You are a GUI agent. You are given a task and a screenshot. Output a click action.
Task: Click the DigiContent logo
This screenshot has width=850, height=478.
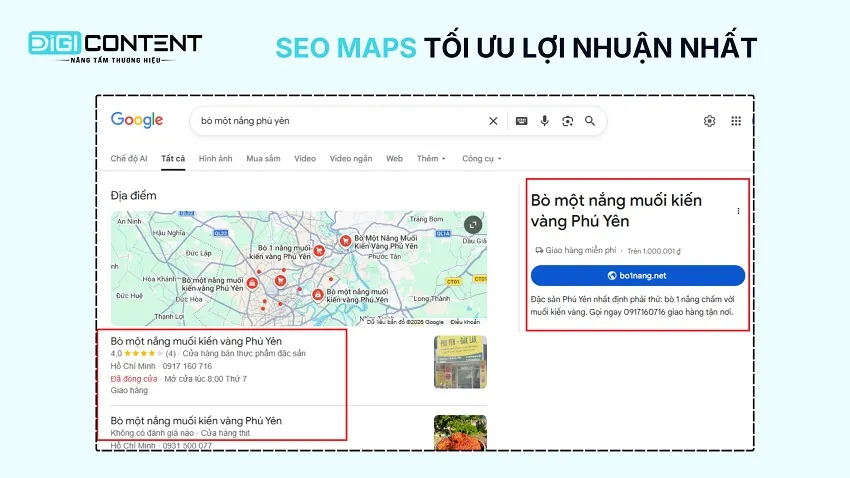click(115, 48)
